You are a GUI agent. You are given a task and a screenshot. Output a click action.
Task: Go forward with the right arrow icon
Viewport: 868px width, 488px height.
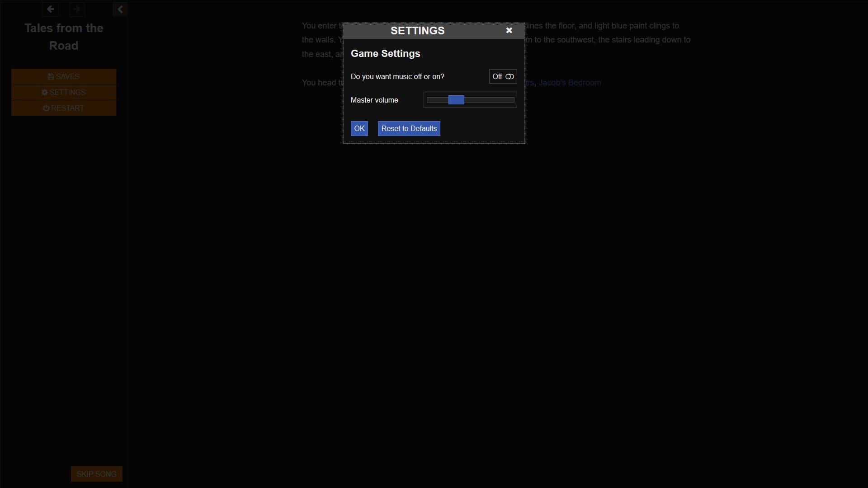(x=77, y=9)
